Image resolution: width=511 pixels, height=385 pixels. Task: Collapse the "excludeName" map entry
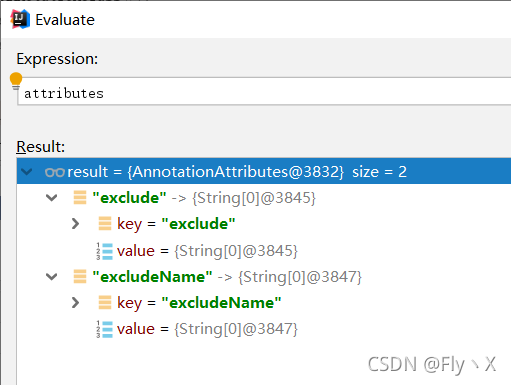tap(52, 277)
